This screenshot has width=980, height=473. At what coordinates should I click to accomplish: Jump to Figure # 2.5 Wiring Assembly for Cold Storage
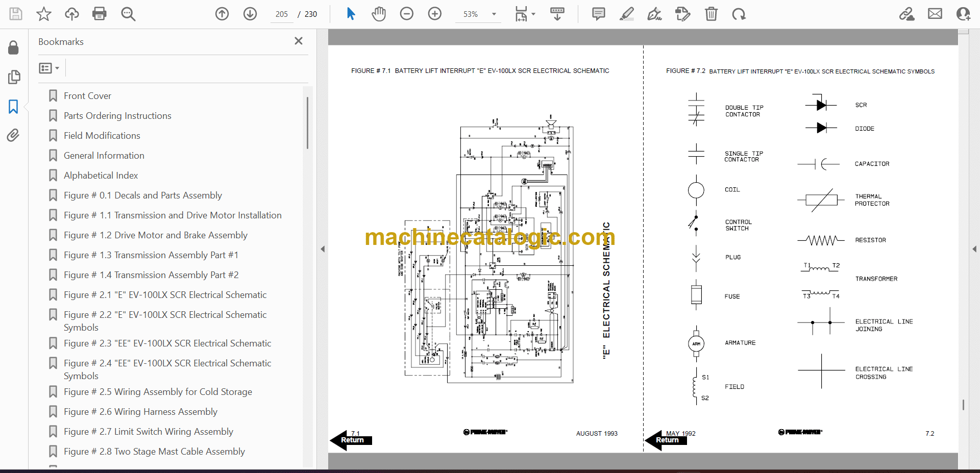click(x=158, y=392)
